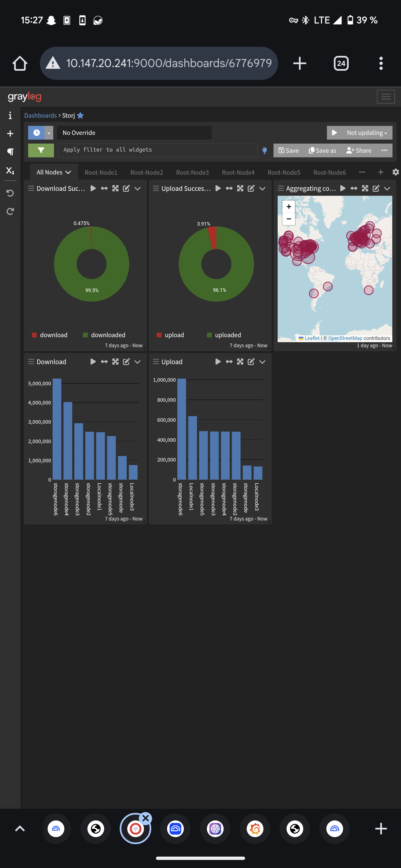Image resolution: width=401 pixels, height=868 pixels.
Task: Open the time range type dropdown arrow
Action: [49, 133]
